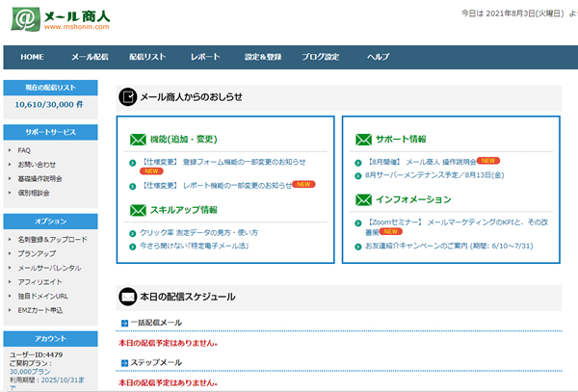The height and width of the screenshot is (392, 578).
Task: Click the envelope icon beside サポート情報
Action: 363,140
